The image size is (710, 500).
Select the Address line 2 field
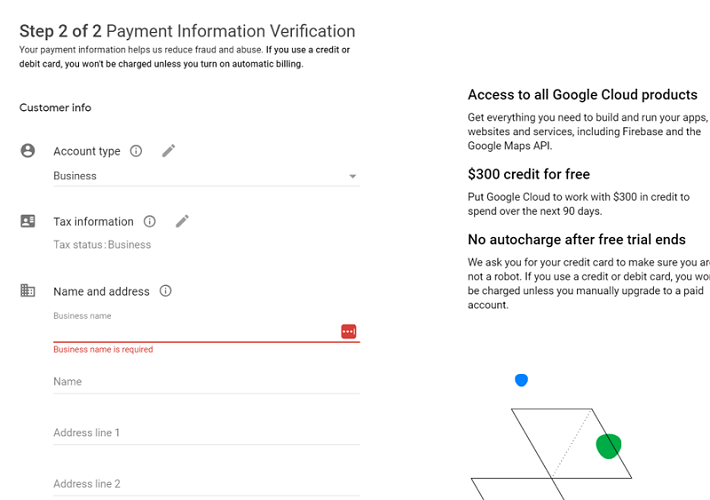205,484
